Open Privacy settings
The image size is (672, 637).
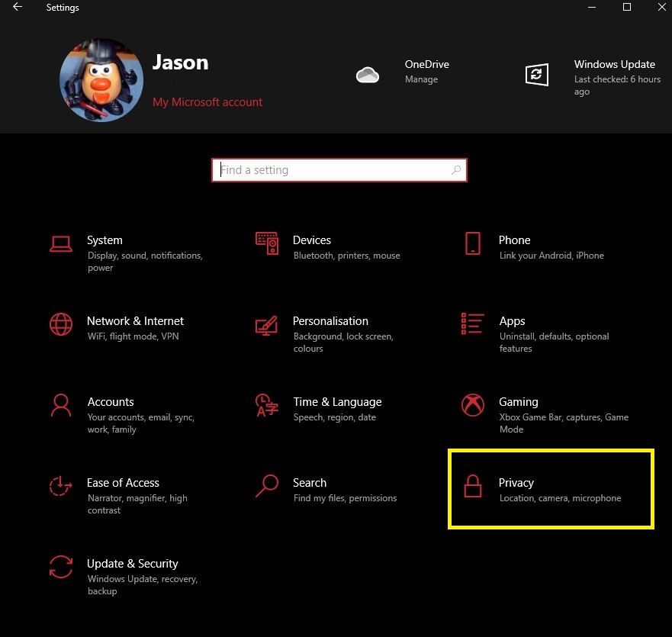(551, 489)
